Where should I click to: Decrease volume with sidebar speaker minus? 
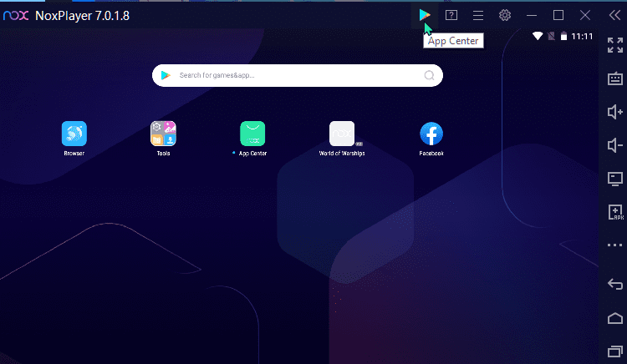[x=615, y=145]
